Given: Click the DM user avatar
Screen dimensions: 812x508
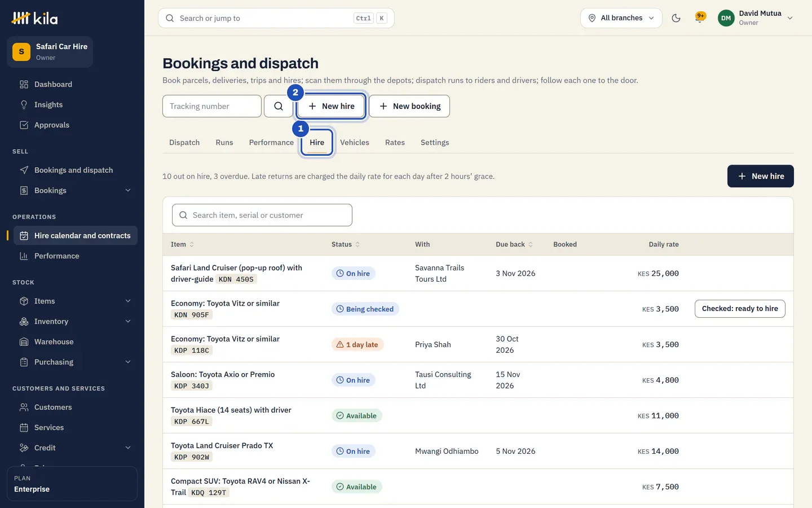Looking at the screenshot, I should [x=726, y=18].
